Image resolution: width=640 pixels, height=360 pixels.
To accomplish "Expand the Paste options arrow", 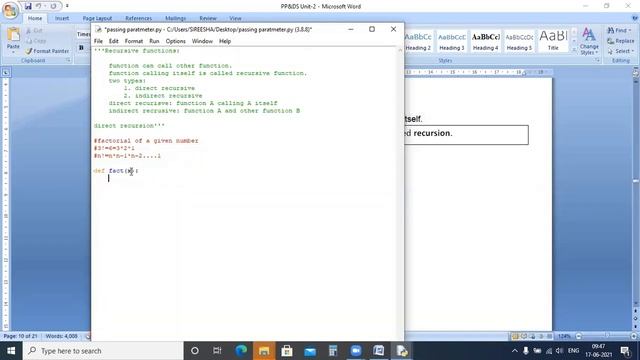I will tap(13, 51).
